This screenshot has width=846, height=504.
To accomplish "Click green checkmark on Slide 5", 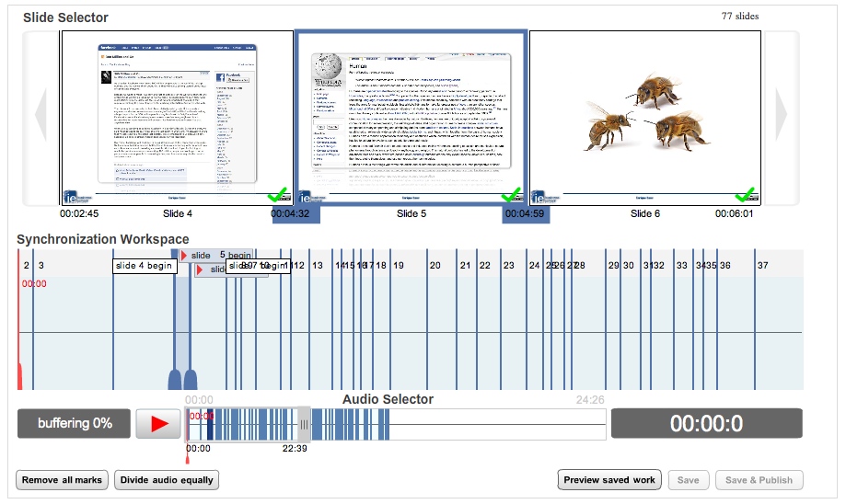I will click(x=511, y=194).
